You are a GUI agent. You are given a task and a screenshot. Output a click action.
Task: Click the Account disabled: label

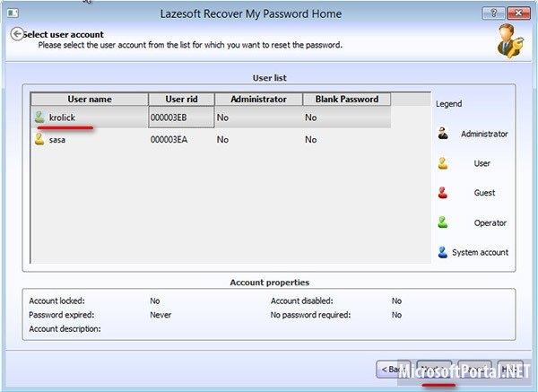coord(302,301)
